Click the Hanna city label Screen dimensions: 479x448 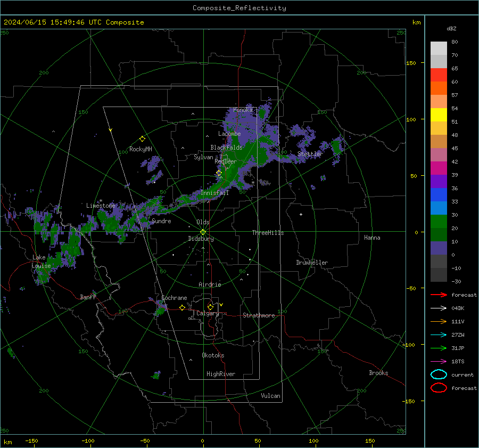pyautogui.click(x=372, y=238)
